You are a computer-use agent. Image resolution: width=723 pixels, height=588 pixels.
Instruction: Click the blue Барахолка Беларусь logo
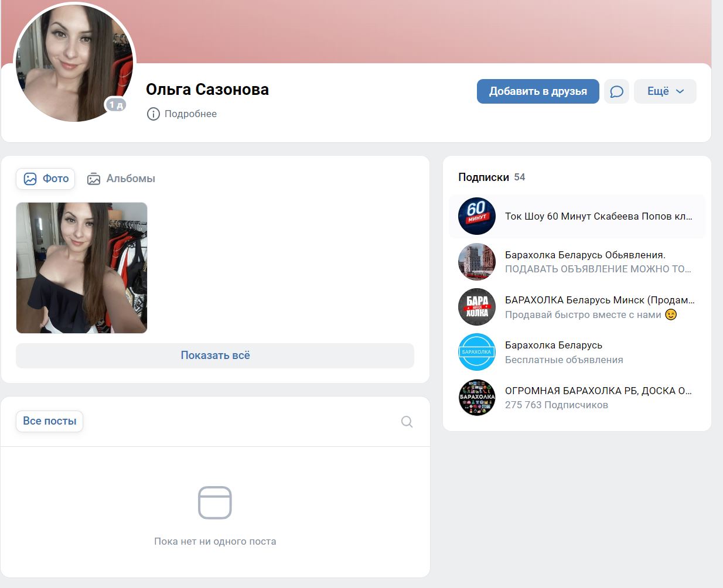[x=476, y=352]
